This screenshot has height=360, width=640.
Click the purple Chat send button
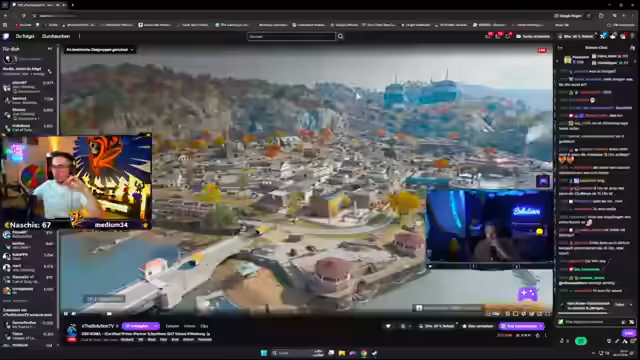(629, 333)
